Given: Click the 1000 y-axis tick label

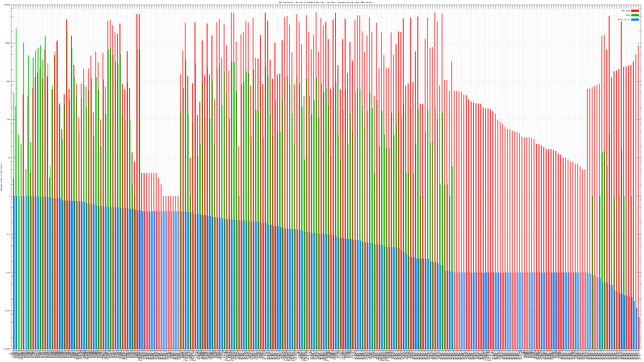Looking at the screenshot, I should pos(8,81).
